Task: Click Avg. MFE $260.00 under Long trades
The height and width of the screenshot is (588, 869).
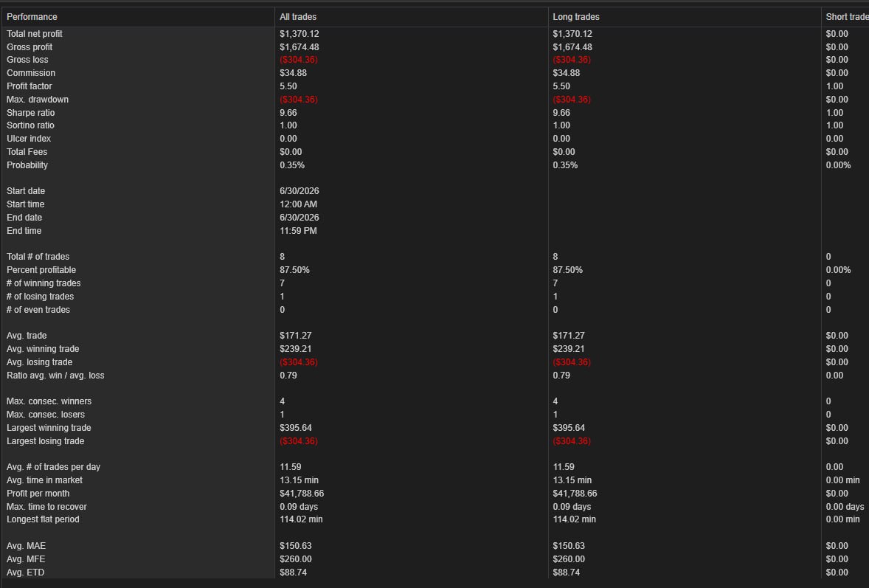Action: [x=569, y=560]
